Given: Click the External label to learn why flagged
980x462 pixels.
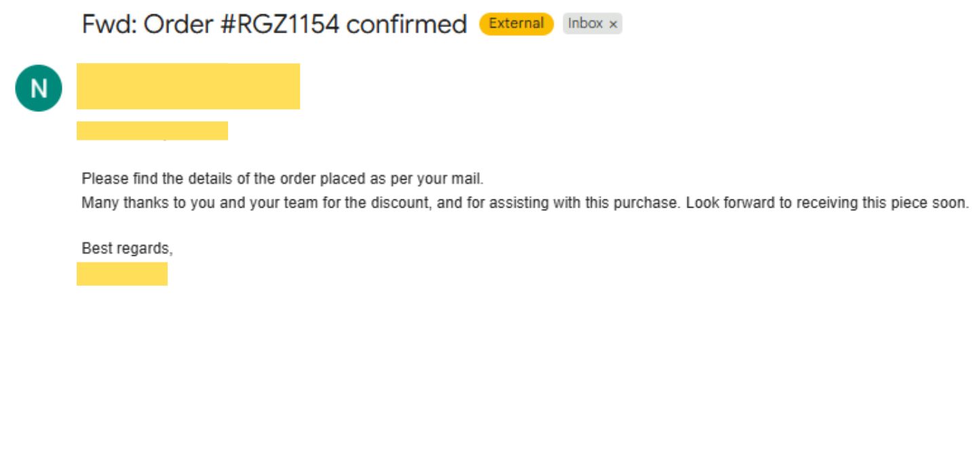Looking at the screenshot, I should [515, 22].
